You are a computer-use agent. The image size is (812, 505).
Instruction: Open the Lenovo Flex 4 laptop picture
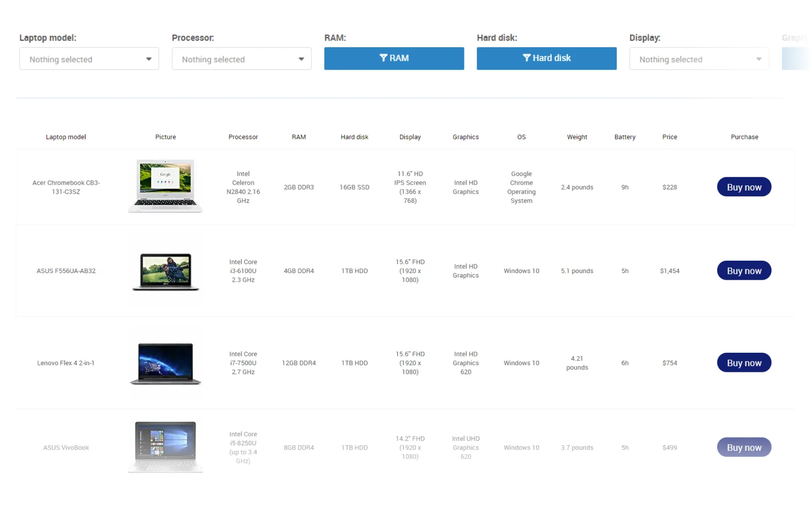coord(166,364)
